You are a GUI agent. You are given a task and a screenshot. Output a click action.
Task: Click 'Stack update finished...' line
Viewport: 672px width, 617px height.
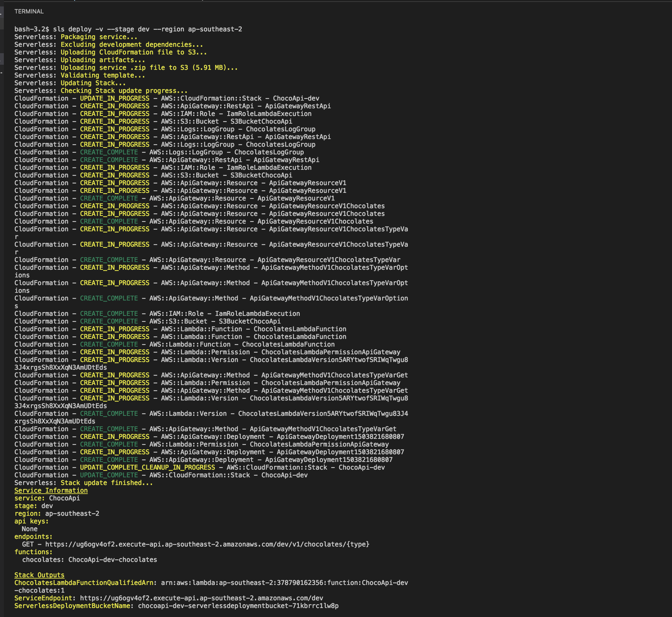[84, 482]
